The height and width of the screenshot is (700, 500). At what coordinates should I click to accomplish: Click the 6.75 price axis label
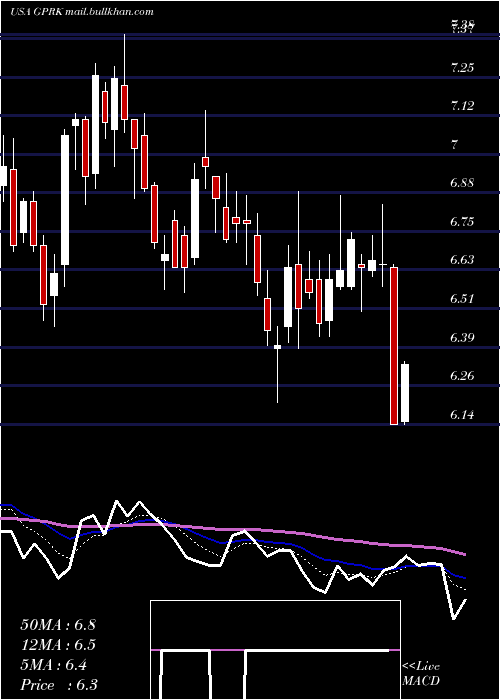coord(462,222)
